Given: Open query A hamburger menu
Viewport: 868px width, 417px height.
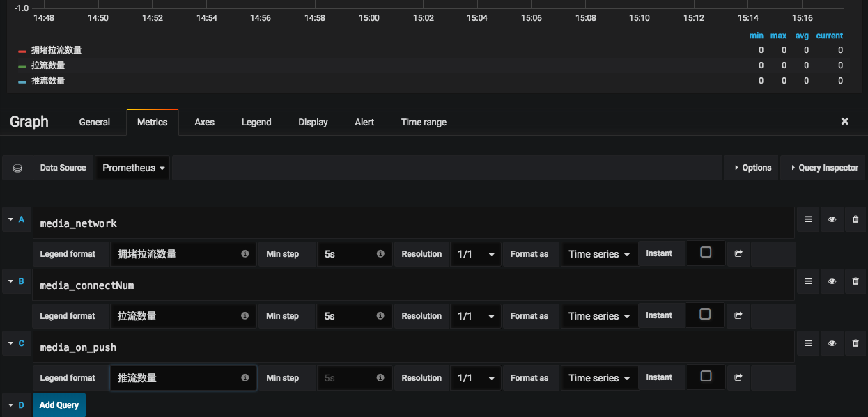Looking at the screenshot, I should pyautogui.click(x=808, y=219).
